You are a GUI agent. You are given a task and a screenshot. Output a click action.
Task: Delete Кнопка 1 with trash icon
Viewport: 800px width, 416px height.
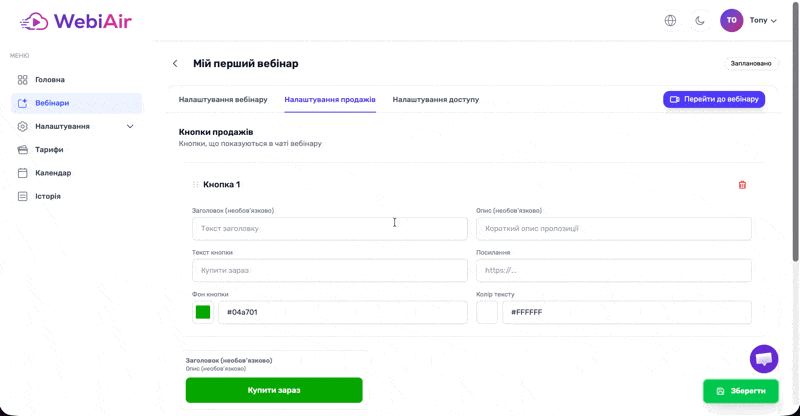pos(742,185)
